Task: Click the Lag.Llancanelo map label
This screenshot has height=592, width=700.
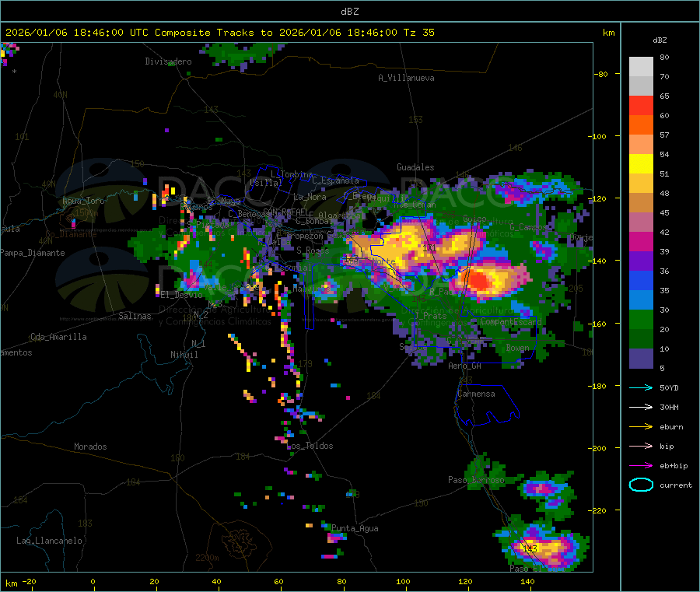Action: [50, 541]
